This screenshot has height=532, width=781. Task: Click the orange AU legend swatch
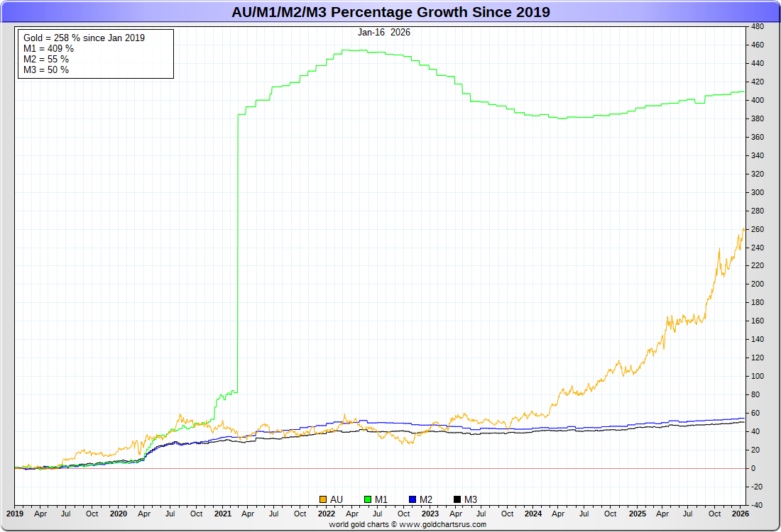pos(323,499)
